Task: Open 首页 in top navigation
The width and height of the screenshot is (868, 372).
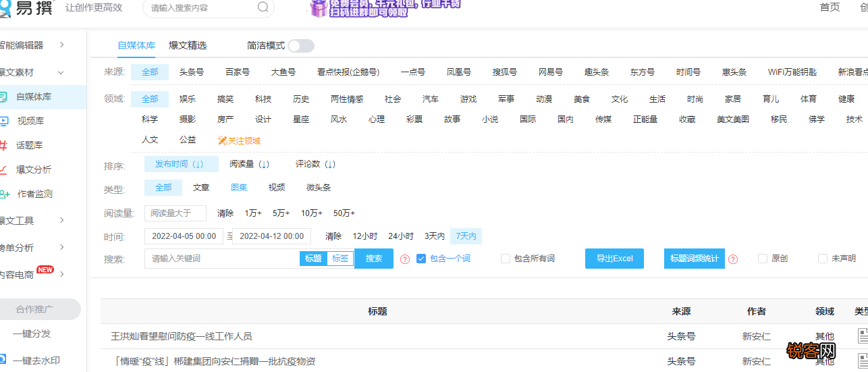Action: coord(830,7)
